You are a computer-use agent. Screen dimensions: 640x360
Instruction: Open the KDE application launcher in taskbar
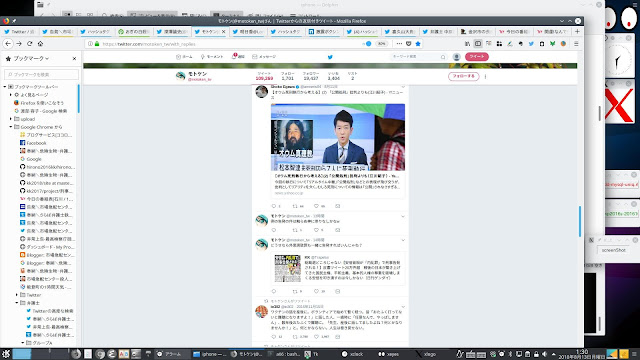click(x=6, y=354)
